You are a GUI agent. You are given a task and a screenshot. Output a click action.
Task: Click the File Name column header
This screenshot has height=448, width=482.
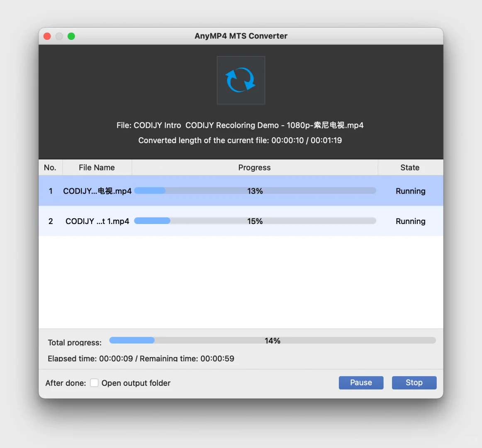97,167
